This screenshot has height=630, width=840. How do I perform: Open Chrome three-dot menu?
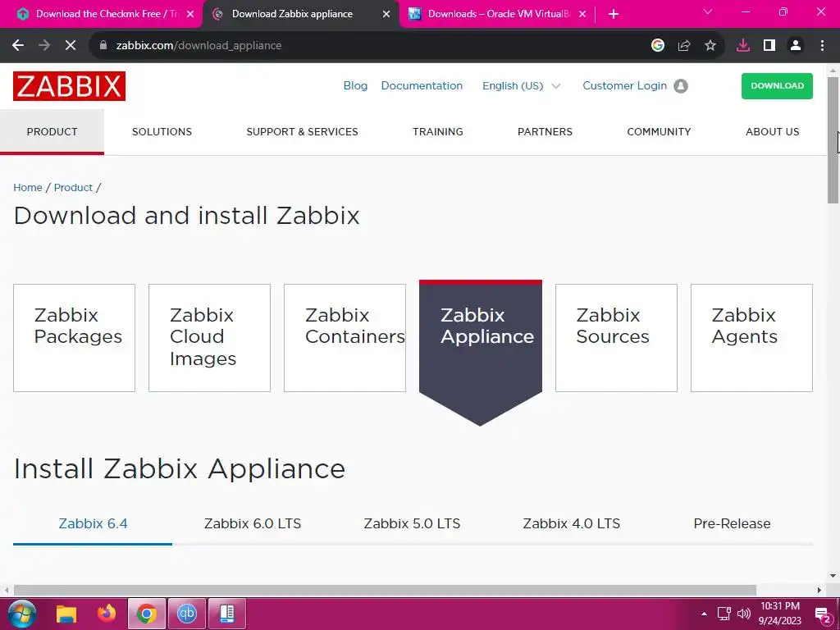tap(822, 46)
